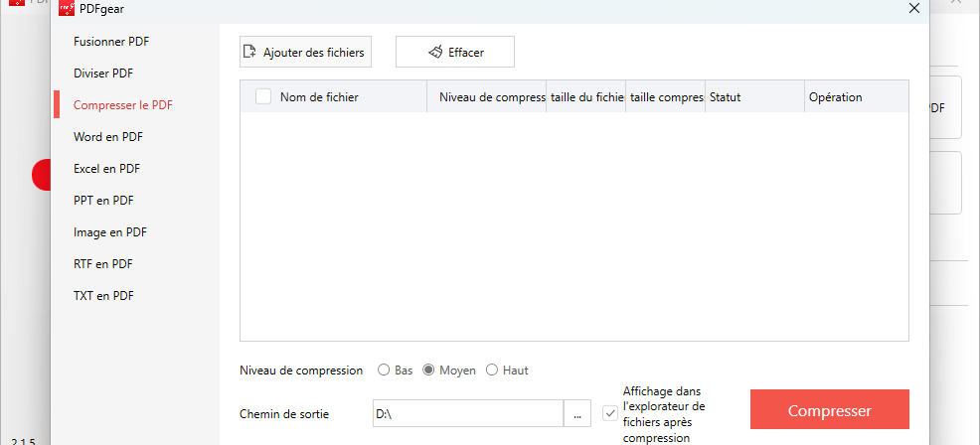
Task: Tick the select-all checkbox beside Nom de fichier
Action: click(x=263, y=96)
